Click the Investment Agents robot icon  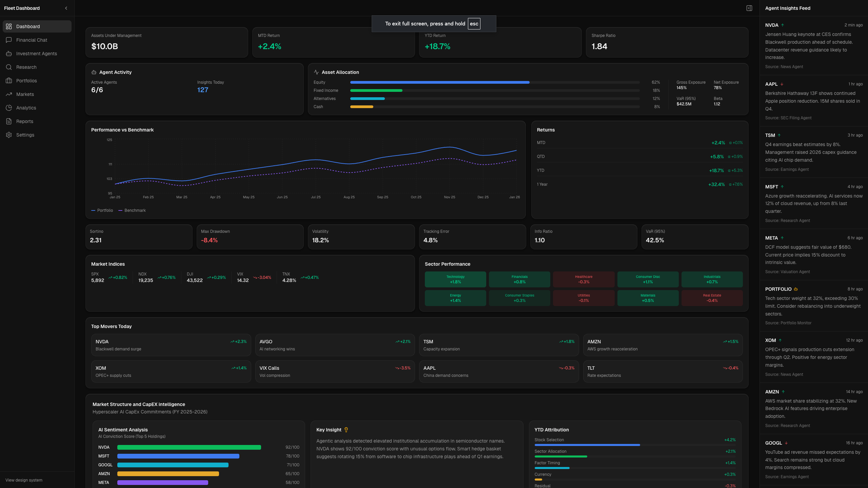(9, 54)
